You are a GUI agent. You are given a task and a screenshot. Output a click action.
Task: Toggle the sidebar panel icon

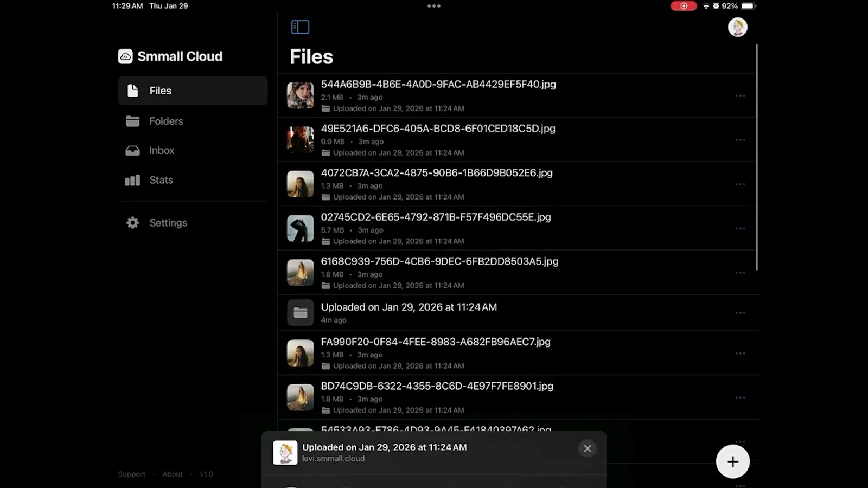click(x=300, y=27)
